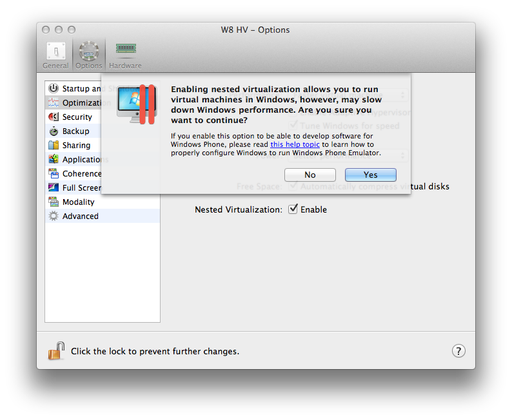Image resolution: width=512 pixels, height=420 pixels.
Task: Click the Applications icon in sidebar
Action: [x=54, y=160]
